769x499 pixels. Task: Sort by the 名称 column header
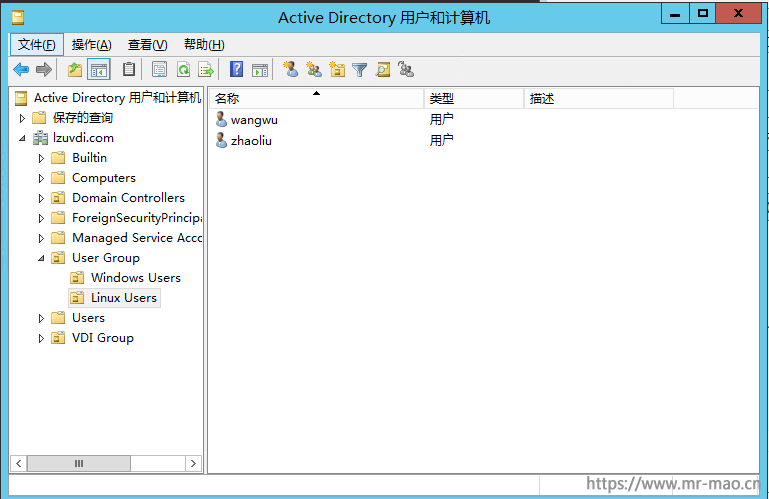pos(316,99)
